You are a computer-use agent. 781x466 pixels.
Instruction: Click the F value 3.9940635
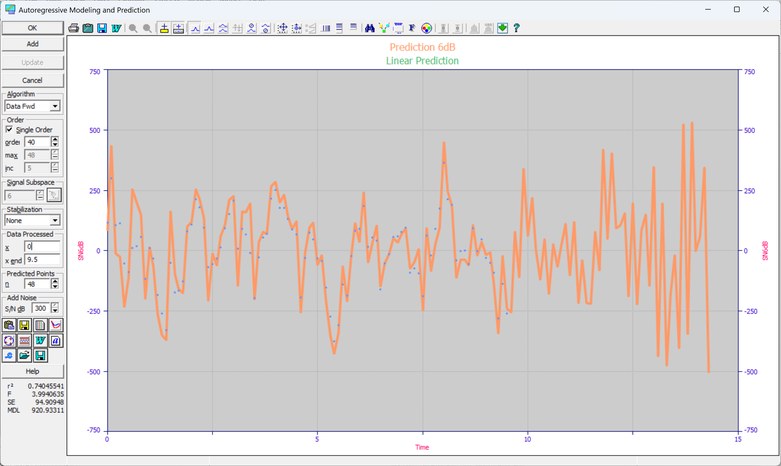click(x=48, y=394)
